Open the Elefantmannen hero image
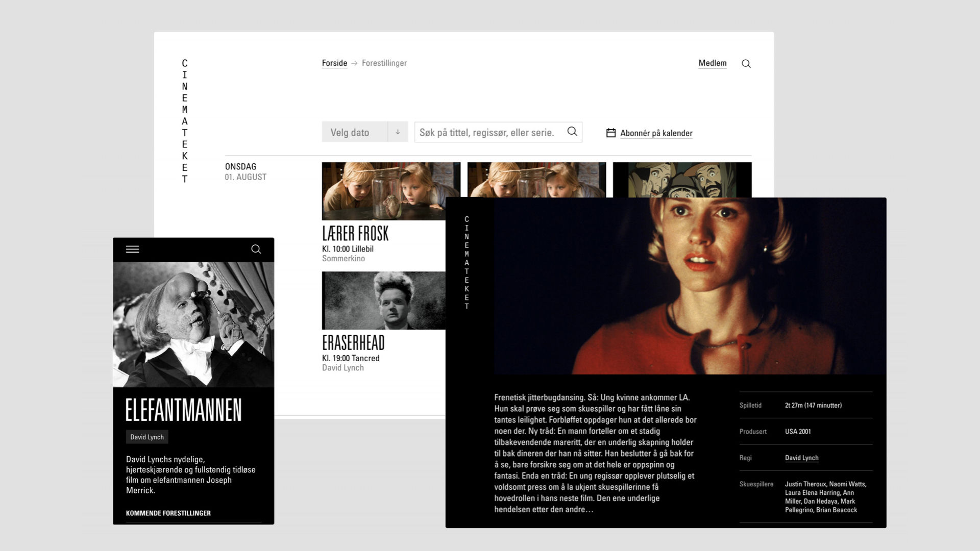 pyautogui.click(x=193, y=324)
